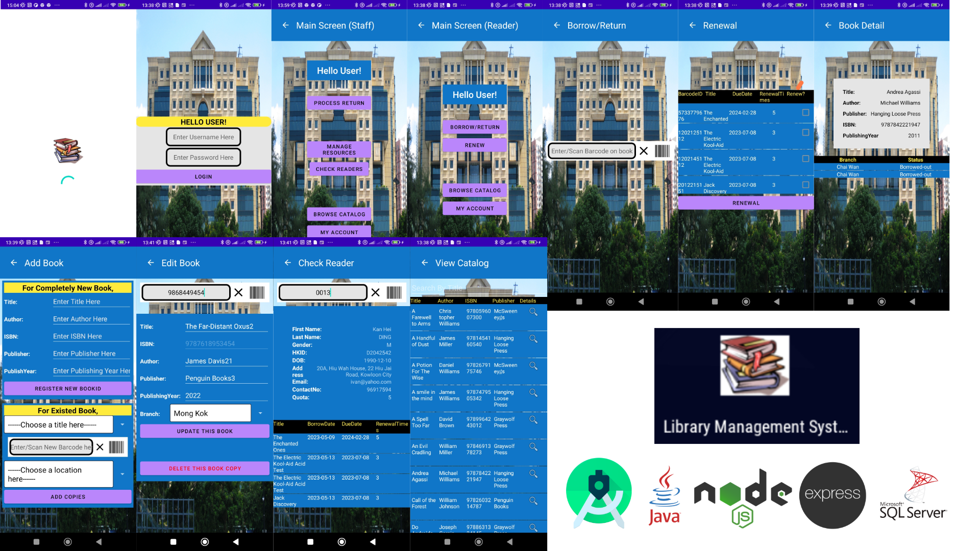
Task: Tap the barcode scan icon on Borrow/Return screen
Action: pos(662,151)
